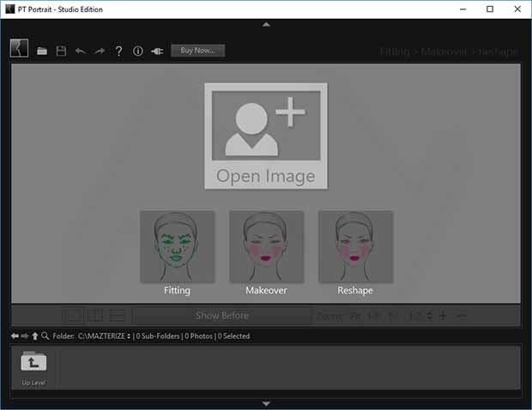Click the Buy Now button

pos(197,51)
